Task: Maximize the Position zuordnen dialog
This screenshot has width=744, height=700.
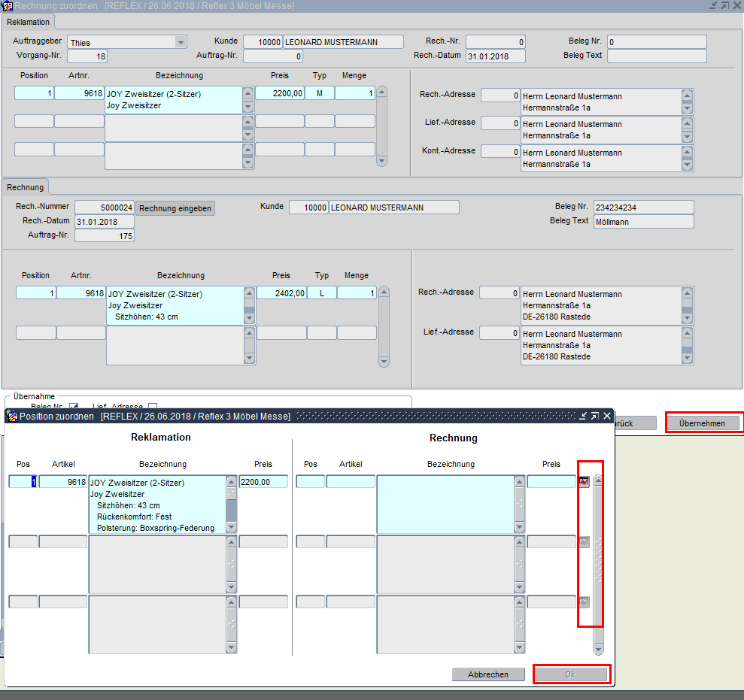Action: [594, 416]
